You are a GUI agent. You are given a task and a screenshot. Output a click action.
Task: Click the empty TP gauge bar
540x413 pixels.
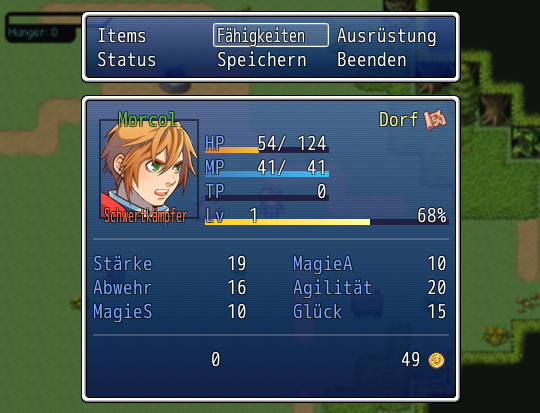click(x=267, y=198)
